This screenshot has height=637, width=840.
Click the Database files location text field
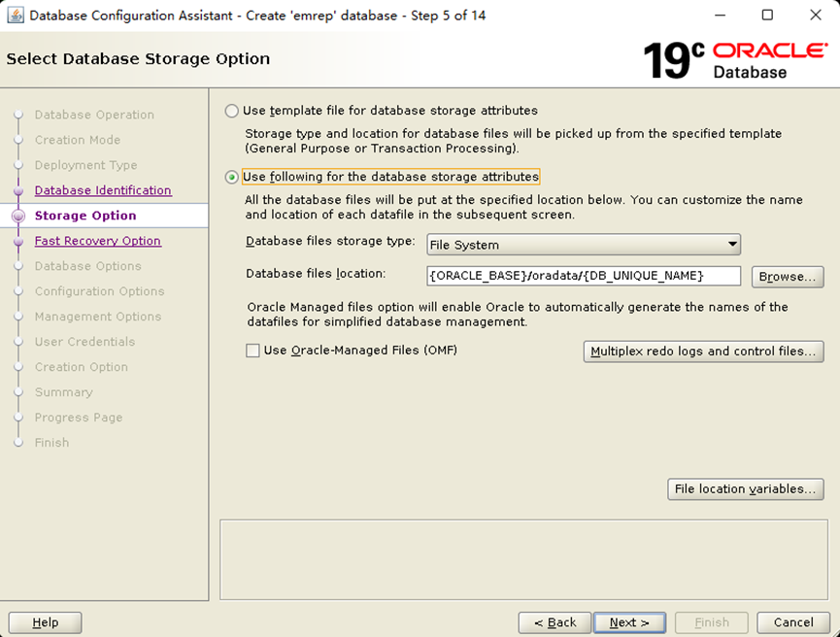pos(584,276)
